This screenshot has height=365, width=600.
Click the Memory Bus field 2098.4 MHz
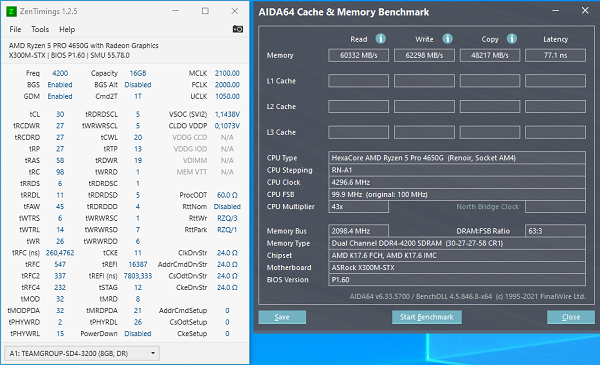coord(359,231)
